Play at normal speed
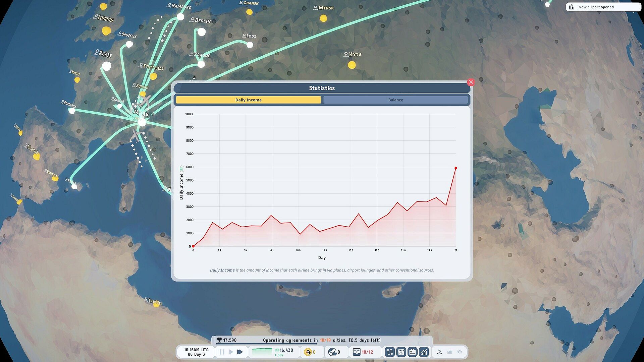This screenshot has width=644, height=362. pyautogui.click(x=231, y=352)
